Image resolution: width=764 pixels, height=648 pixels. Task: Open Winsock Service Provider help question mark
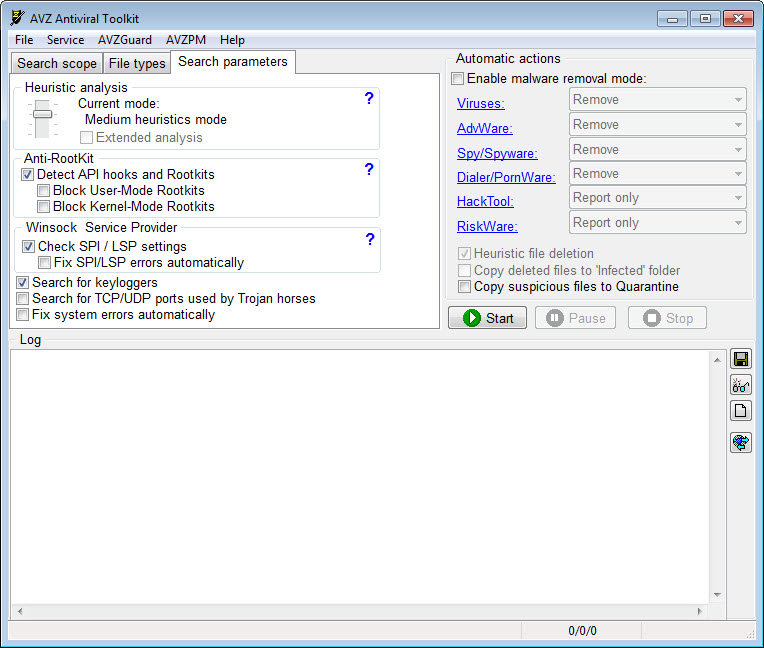click(x=370, y=239)
